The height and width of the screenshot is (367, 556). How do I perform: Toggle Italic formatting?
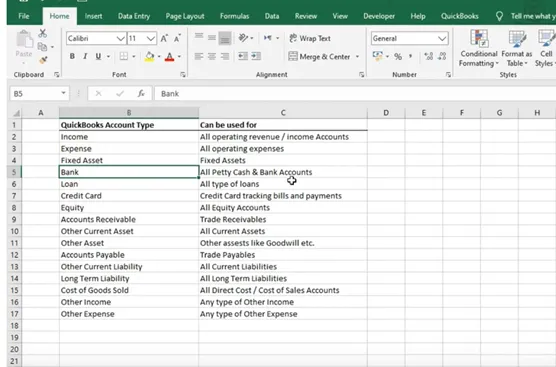tap(85, 56)
